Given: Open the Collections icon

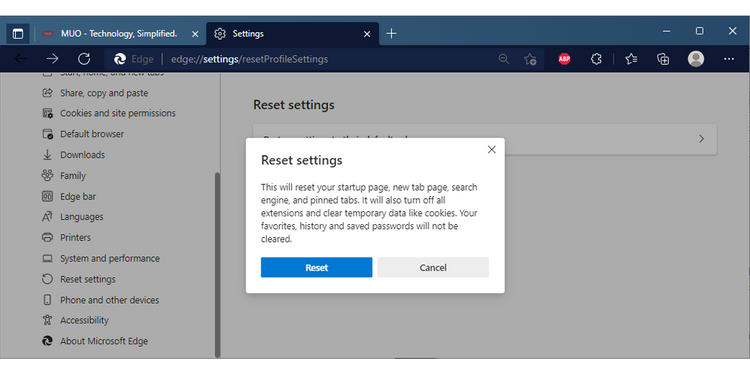Looking at the screenshot, I should coord(663,59).
